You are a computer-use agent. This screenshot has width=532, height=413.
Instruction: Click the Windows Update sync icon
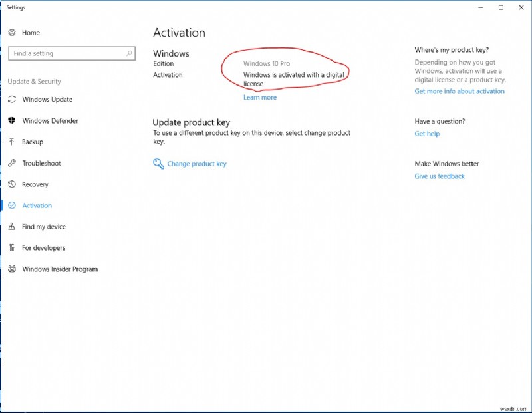[x=12, y=100]
